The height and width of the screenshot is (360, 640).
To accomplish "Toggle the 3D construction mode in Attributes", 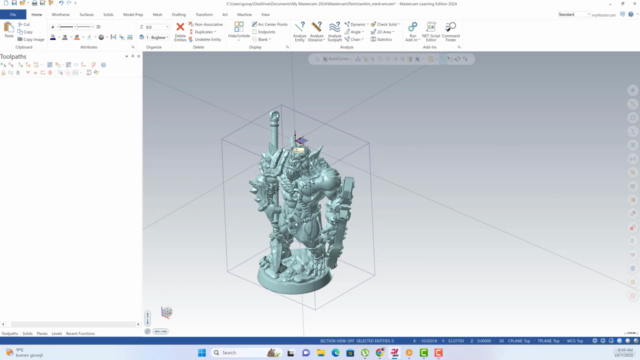I will tap(98, 27).
